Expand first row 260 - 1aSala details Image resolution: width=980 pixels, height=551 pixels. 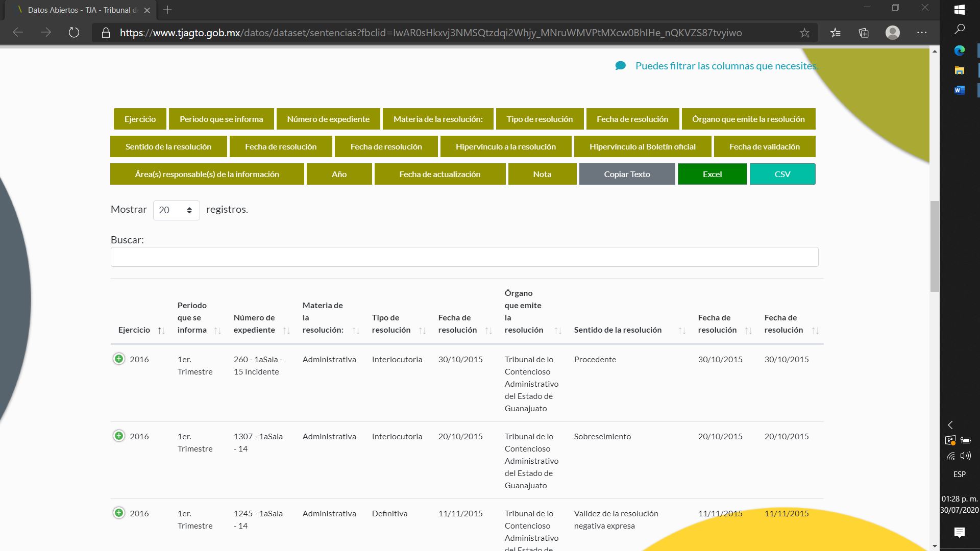pyautogui.click(x=118, y=359)
